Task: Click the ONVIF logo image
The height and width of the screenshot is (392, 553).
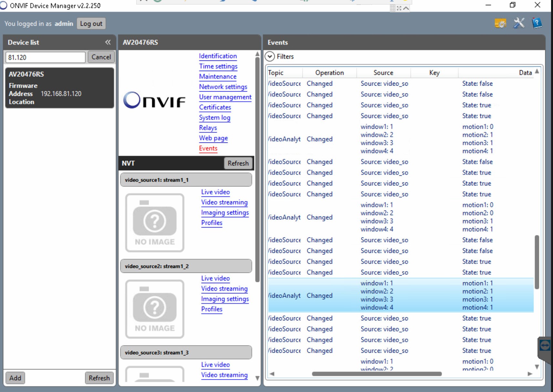Action: 154,100
